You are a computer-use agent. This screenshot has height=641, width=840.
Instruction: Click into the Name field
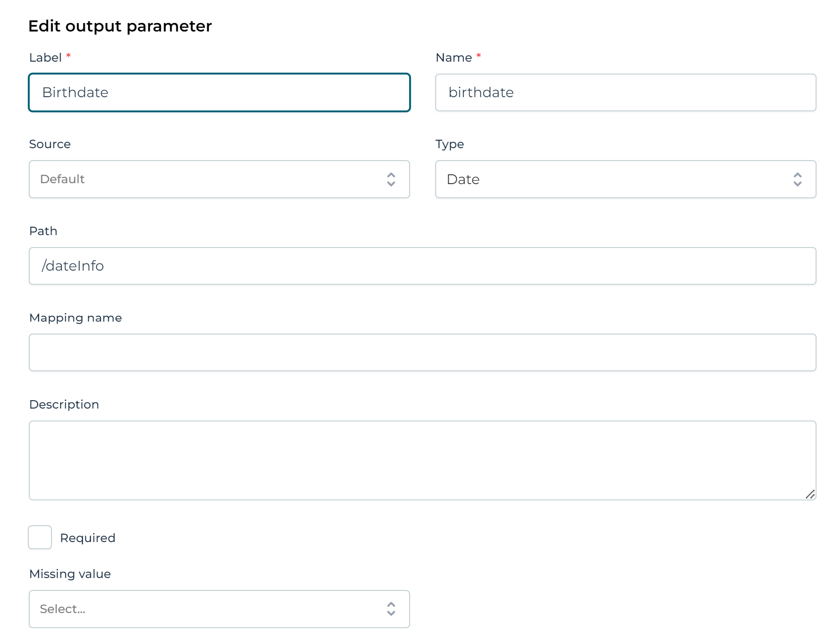point(625,92)
